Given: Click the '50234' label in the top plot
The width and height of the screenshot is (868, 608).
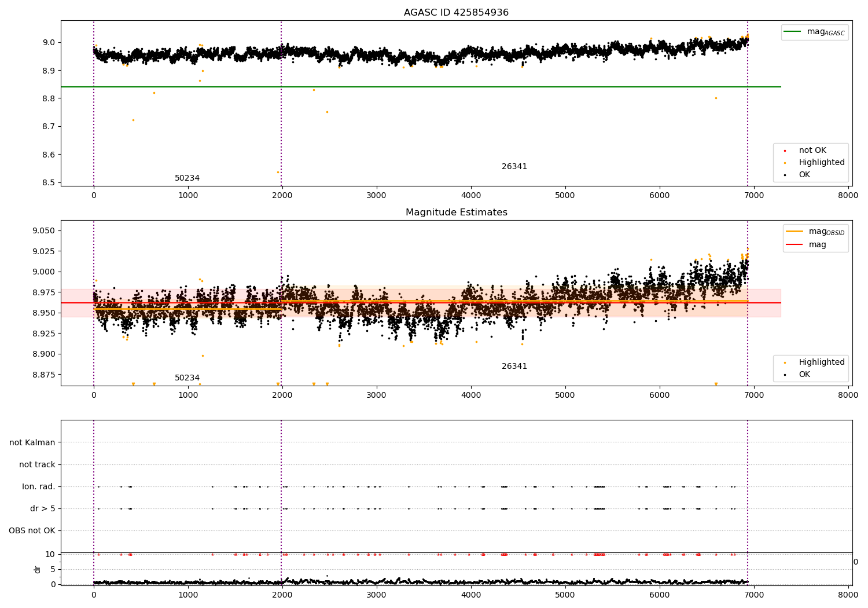Looking at the screenshot, I should click(187, 178).
